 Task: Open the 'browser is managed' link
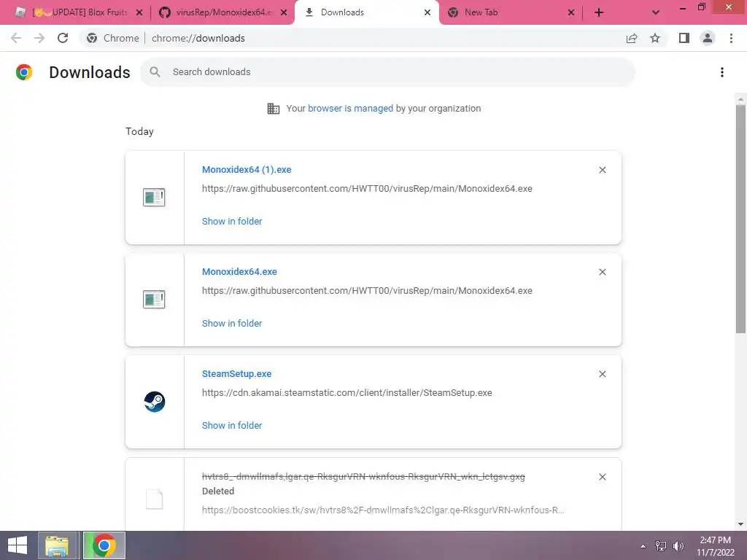[350, 108]
